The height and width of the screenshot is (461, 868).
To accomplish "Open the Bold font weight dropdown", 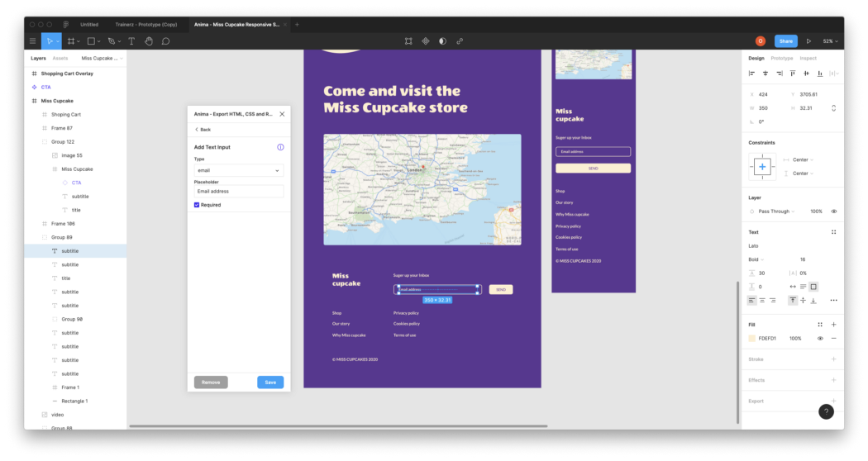I will (x=756, y=259).
